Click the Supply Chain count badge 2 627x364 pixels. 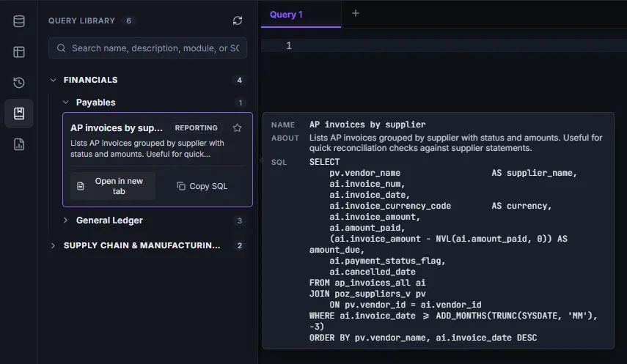click(240, 246)
